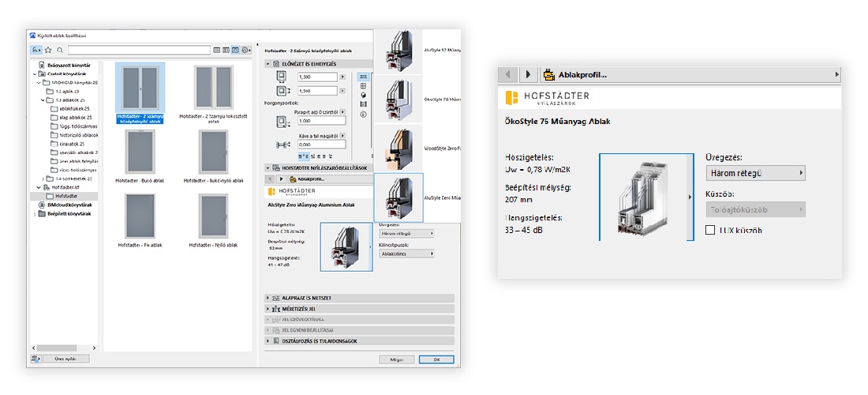Open the Három rétegű dropdown in enlarged panel
Image resolution: width=868 pixels, height=395 pixels.
click(x=756, y=173)
